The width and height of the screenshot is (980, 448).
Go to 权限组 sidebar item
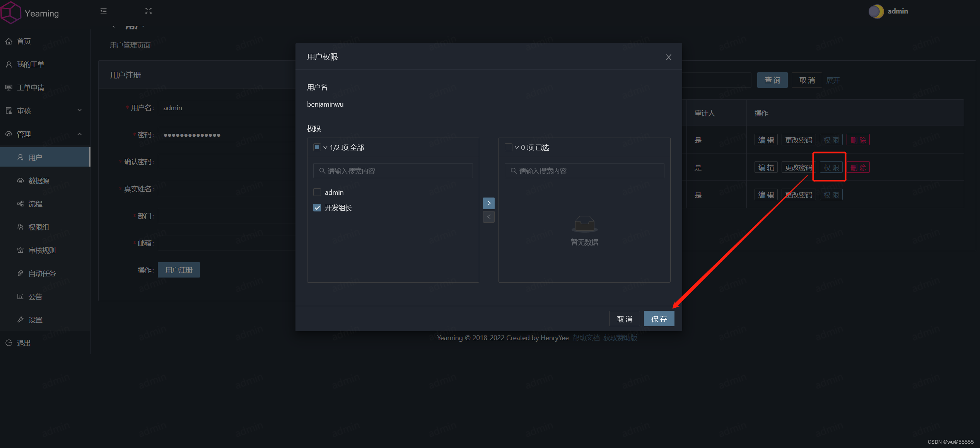pos(39,227)
